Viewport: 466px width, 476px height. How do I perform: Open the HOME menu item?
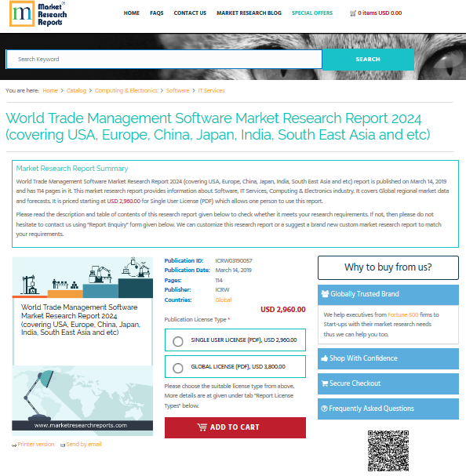[x=132, y=13]
